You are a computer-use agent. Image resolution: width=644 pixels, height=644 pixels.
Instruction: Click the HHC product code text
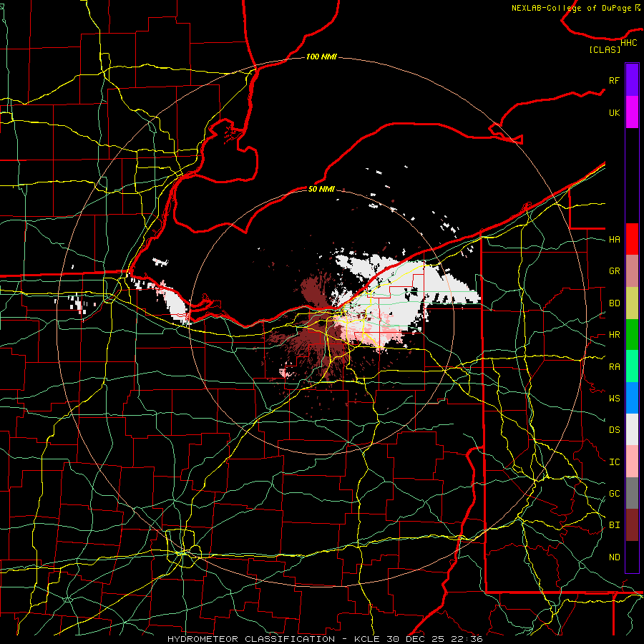click(x=628, y=43)
